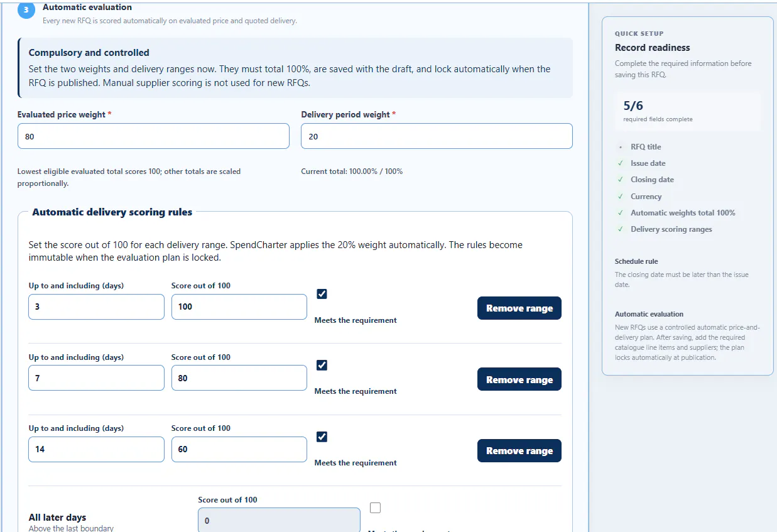Untick Meets the requirement for 3-day range
Screen dimensions: 777x532
322,294
